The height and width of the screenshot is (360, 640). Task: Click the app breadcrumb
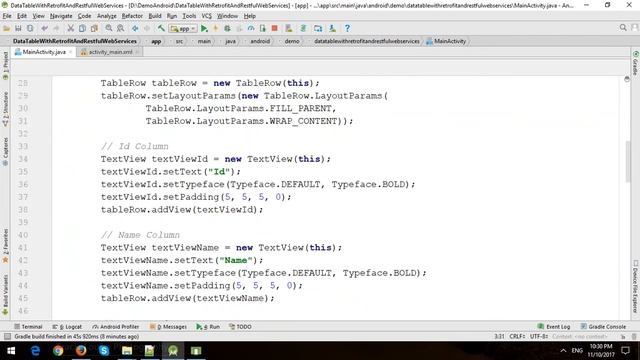156,41
